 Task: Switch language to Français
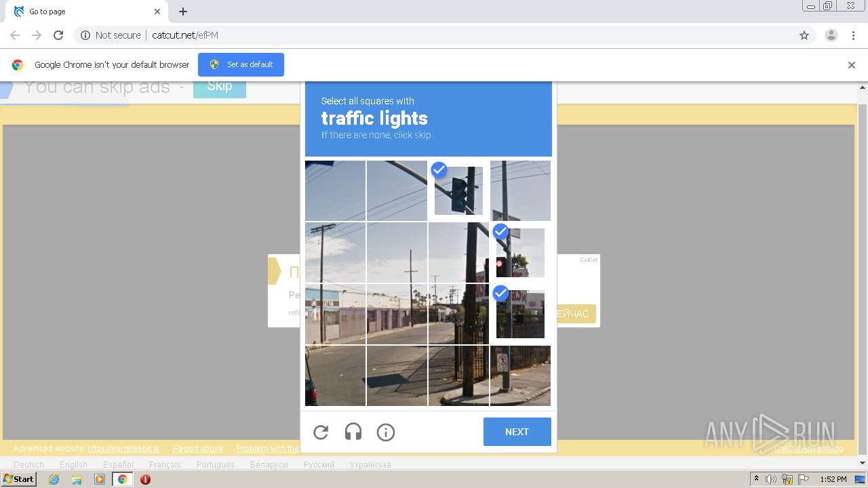pyautogui.click(x=165, y=465)
